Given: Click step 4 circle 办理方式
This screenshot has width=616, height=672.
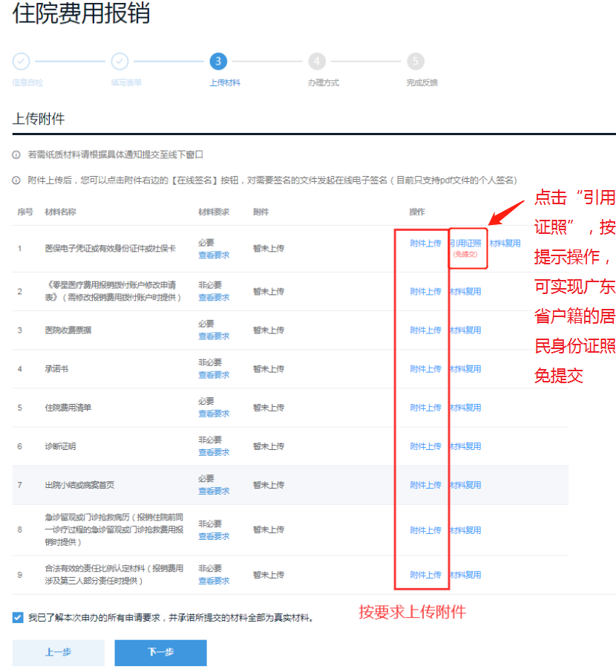Looking at the screenshot, I should (x=317, y=62).
